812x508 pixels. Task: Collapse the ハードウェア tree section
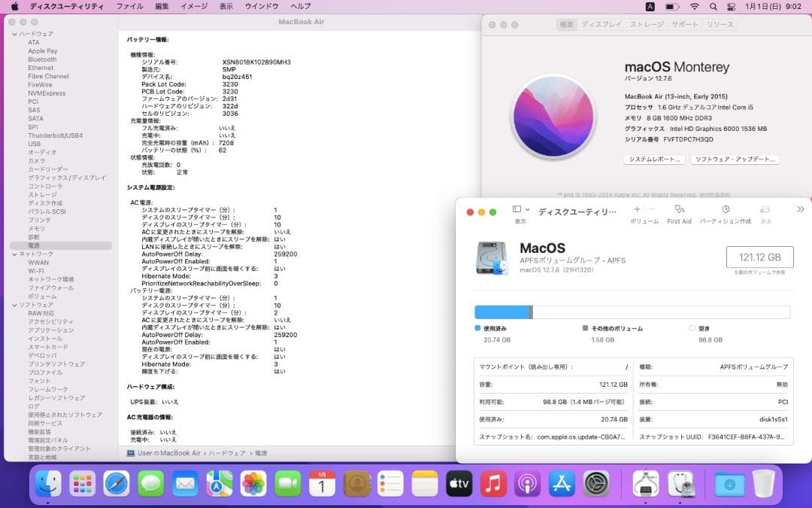coord(14,34)
